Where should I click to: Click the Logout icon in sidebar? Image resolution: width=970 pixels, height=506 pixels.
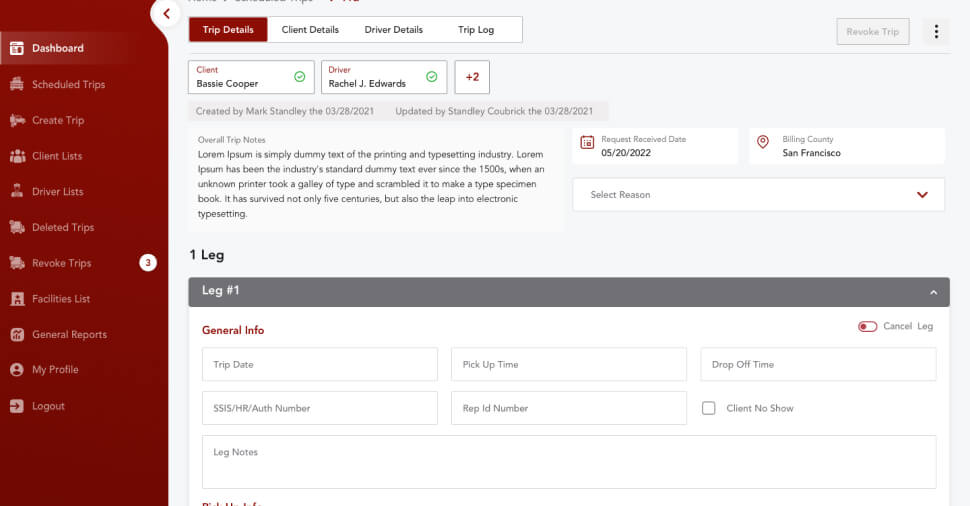[17, 406]
